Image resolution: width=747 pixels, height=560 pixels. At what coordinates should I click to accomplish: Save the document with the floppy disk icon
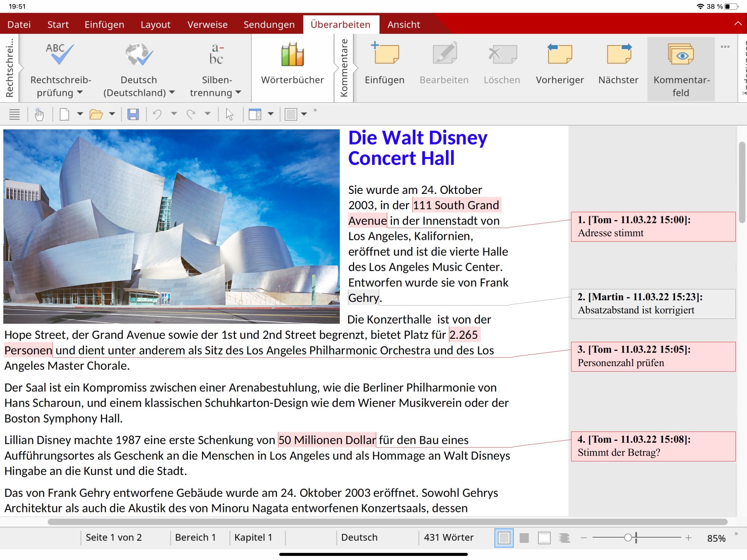click(x=133, y=114)
